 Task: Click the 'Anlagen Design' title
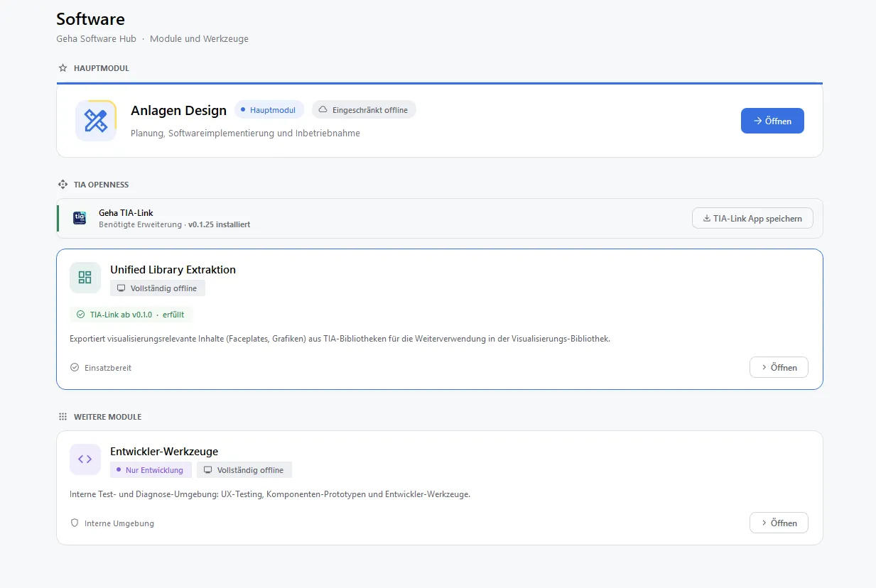pyautogui.click(x=178, y=110)
